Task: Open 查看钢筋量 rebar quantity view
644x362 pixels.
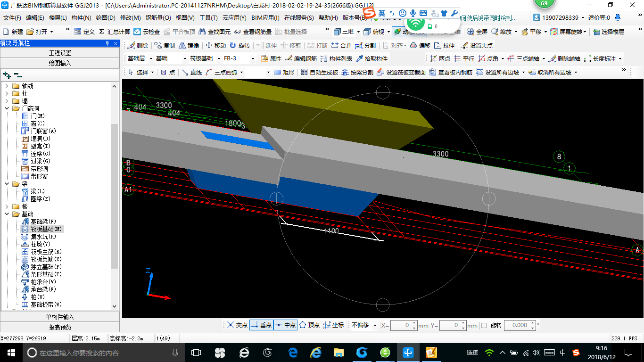Action: [253, 32]
